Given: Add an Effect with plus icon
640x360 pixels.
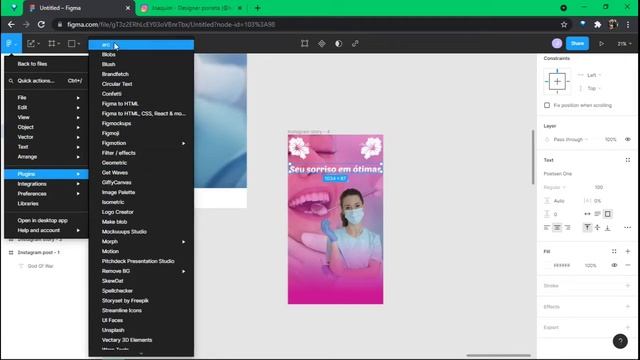Looking at the screenshot, I should pyautogui.click(x=628, y=307).
